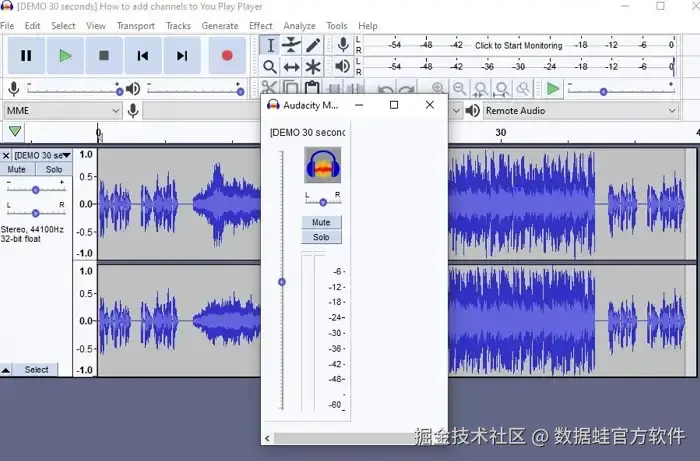Viewport: 700px width, 461px height.
Task: Skip to end of the project
Action: (x=182, y=55)
